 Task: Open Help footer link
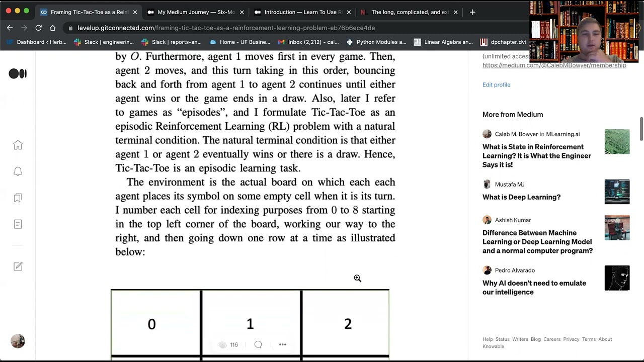488,339
